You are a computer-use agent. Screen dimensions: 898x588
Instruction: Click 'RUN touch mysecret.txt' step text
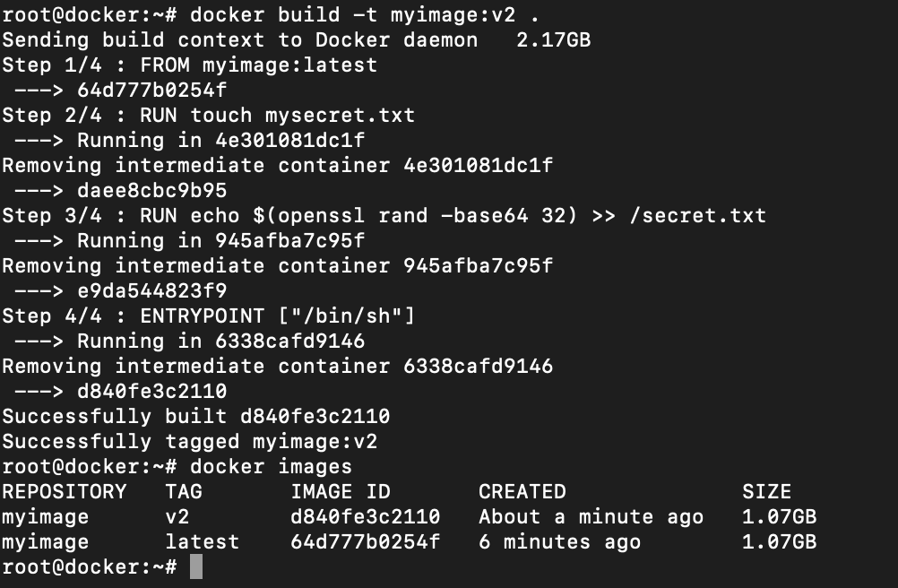(x=277, y=115)
